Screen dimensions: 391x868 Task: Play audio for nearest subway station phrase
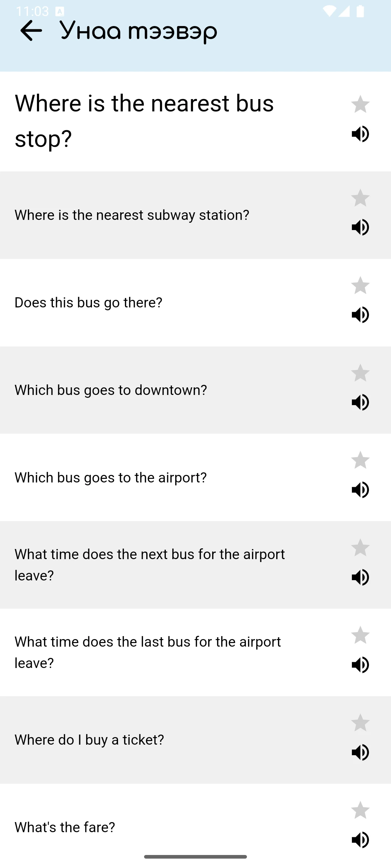(360, 227)
